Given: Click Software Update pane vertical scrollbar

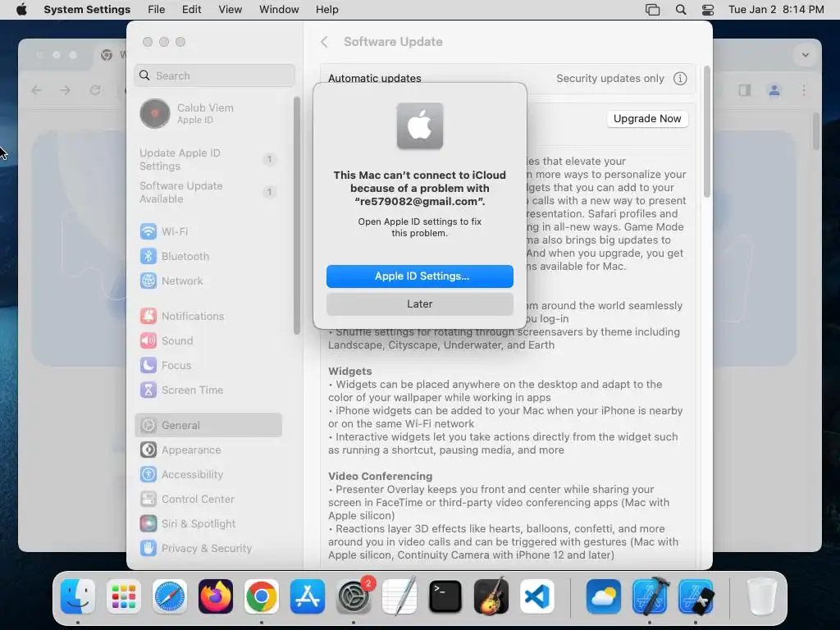Looking at the screenshot, I should click(706, 132).
